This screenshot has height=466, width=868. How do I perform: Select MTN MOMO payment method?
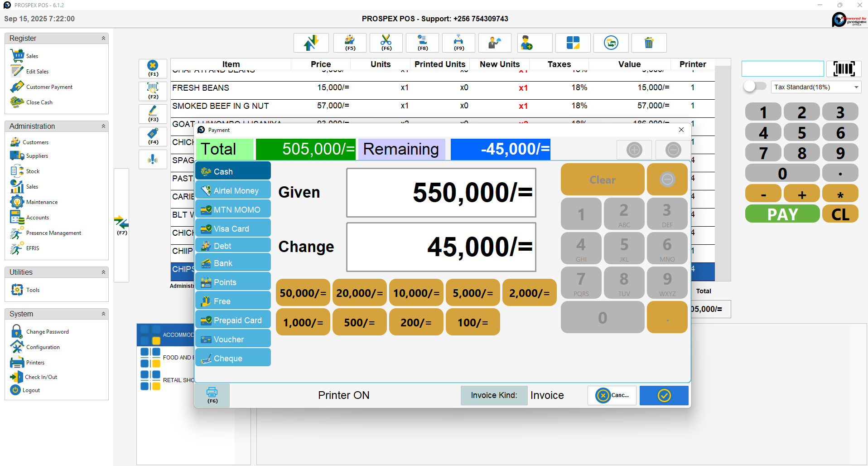(233, 209)
